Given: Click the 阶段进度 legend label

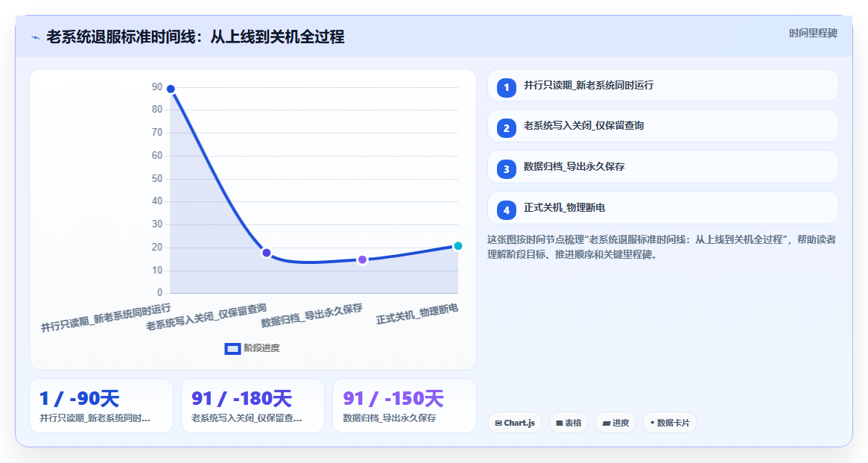Looking at the screenshot, I should pos(262,348).
